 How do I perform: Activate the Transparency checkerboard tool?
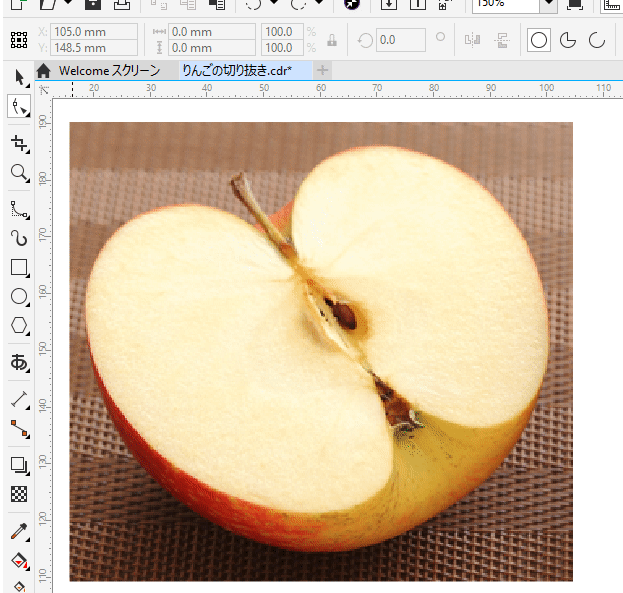coord(19,494)
